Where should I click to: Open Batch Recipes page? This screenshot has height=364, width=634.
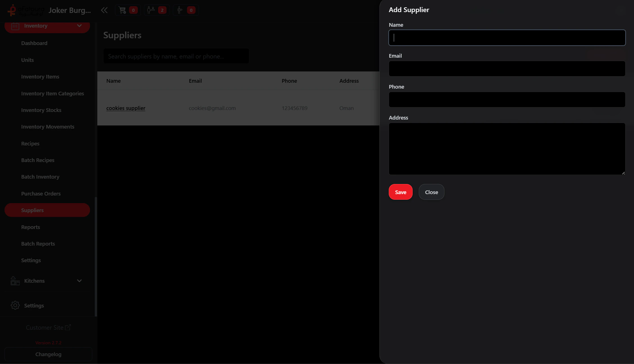point(38,160)
